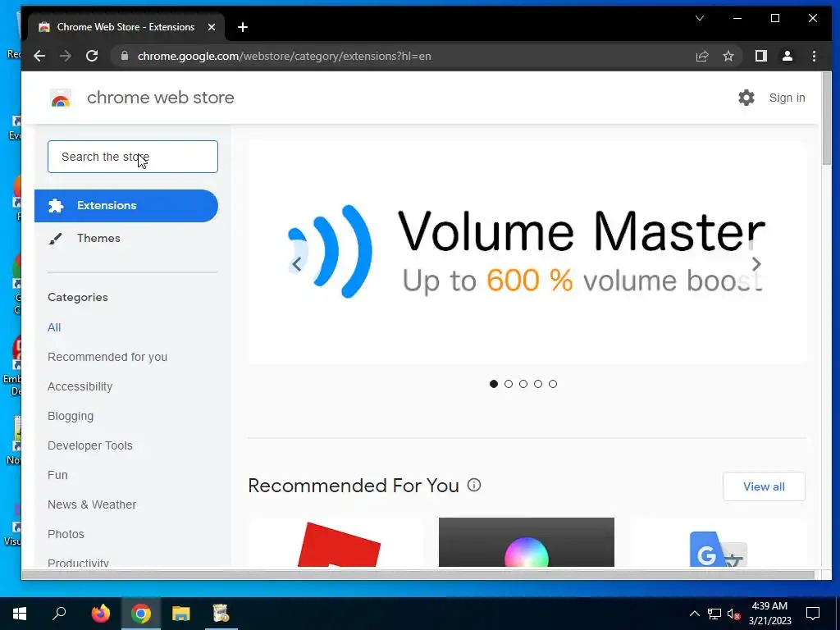The width and height of the screenshot is (840, 630).
Task: Open the Google Translate extension card
Action: click(718, 542)
